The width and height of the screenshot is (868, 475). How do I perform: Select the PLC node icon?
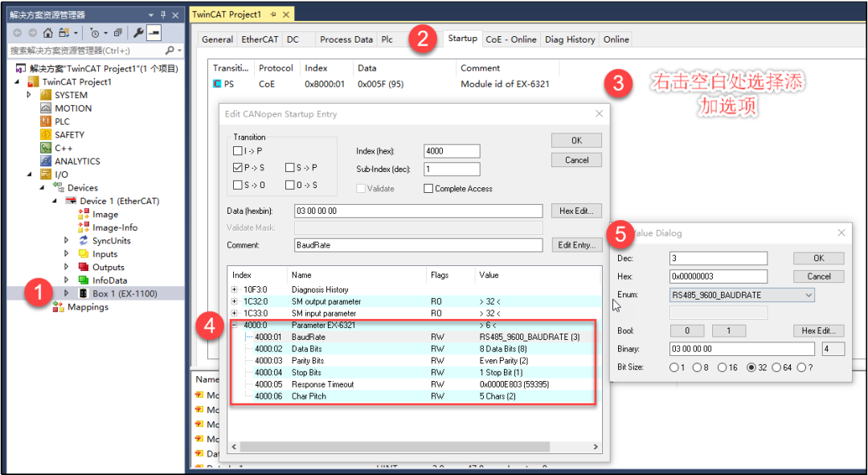(x=46, y=122)
